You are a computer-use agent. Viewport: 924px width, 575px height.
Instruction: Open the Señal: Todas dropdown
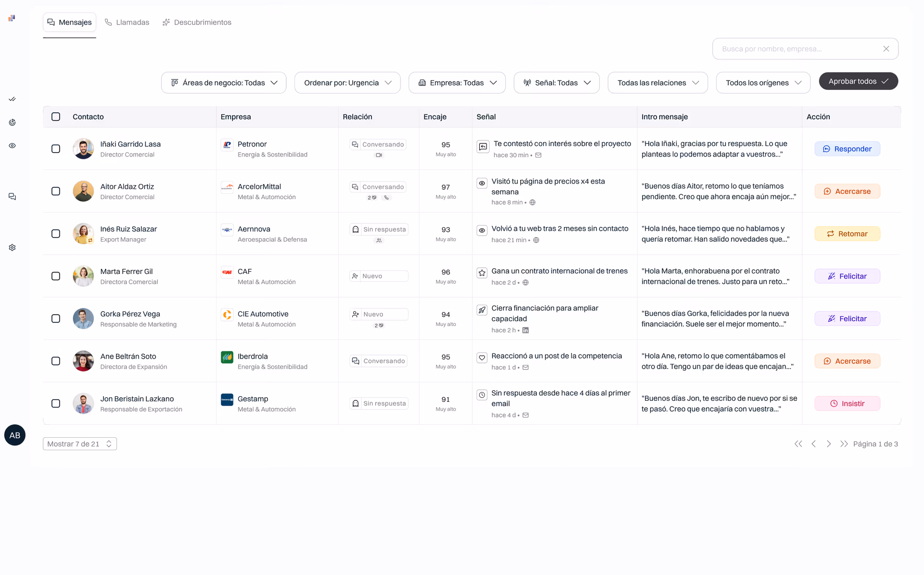tap(557, 83)
